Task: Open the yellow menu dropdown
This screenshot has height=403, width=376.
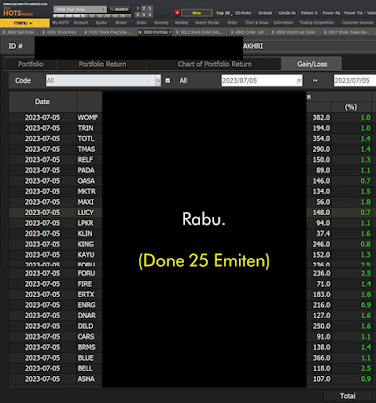Action: (25, 23)
